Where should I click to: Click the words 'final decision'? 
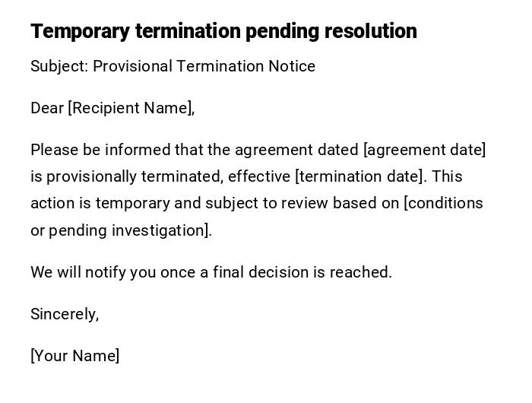point(257,272)
